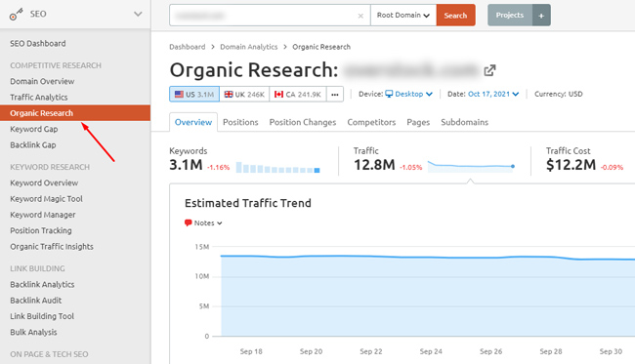Go to Domain Analytics breadcrumb link
The image size is (635, 364).
tap(249, 47)
